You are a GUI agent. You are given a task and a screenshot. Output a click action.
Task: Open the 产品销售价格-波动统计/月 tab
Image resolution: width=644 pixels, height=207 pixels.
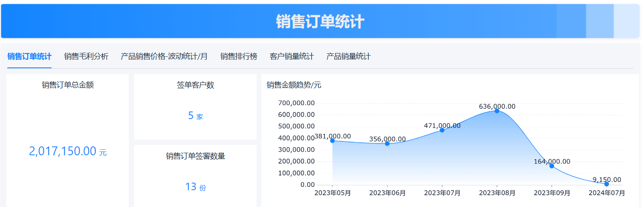click(x=164, y=56)
